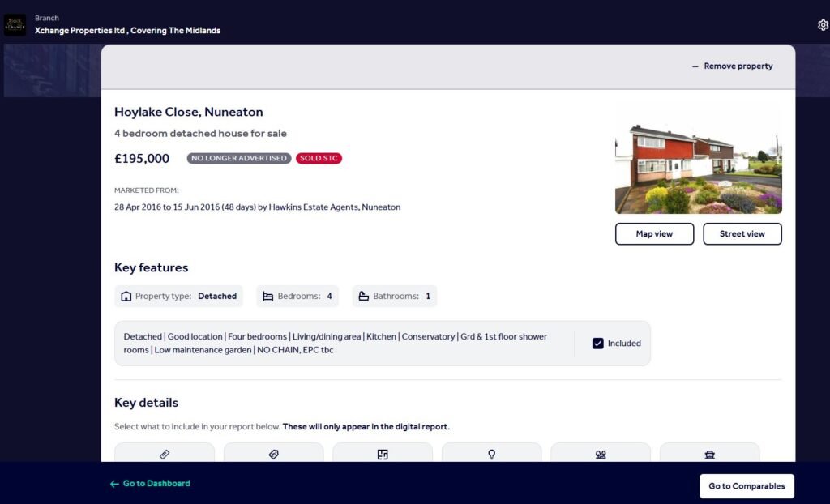Click the Hoylake Close, Nuneaton heading

pyautogui.click(x=188, y=112)
